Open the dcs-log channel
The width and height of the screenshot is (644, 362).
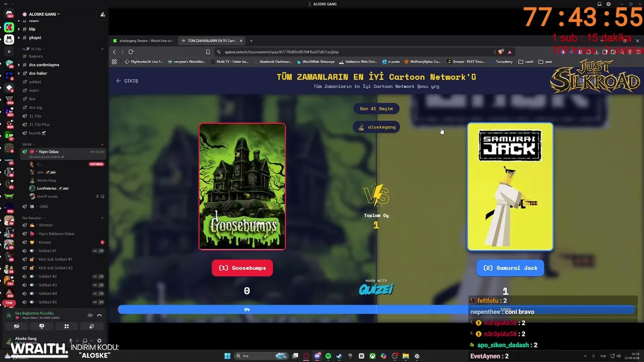(62, 108)
